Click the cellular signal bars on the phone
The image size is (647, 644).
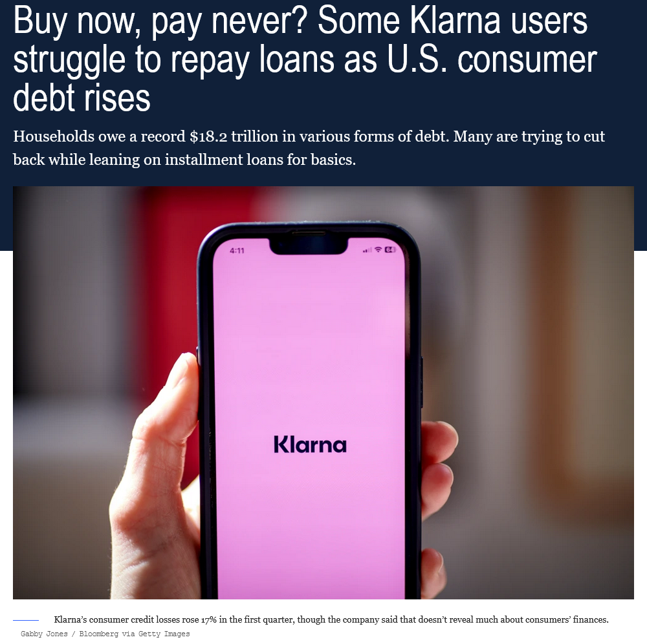pos(367,250)
